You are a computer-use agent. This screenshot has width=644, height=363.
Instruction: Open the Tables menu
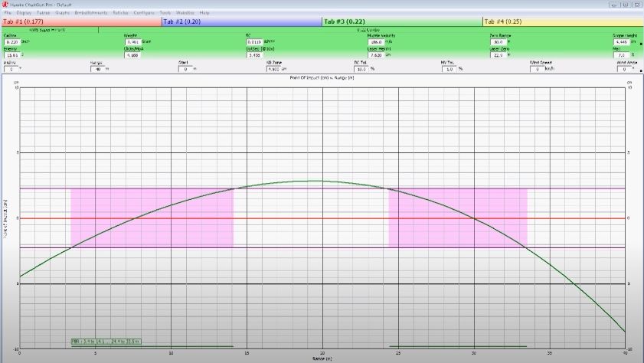point(43,13)
